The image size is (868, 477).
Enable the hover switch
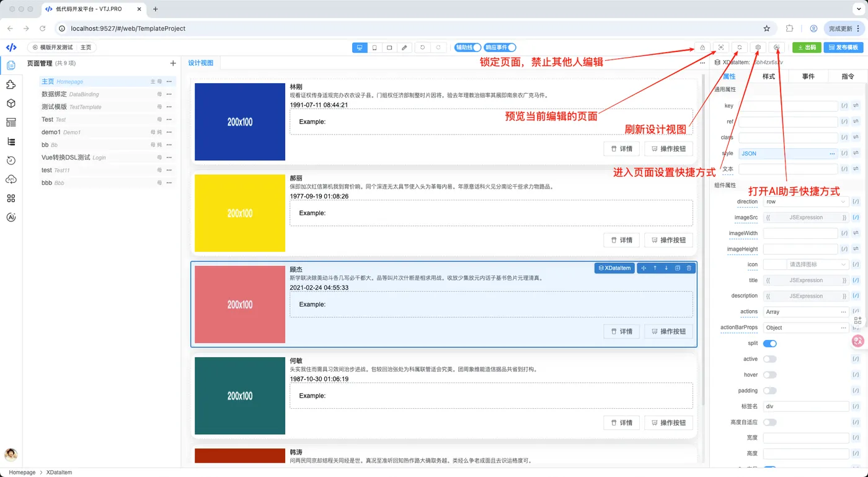click(x=769, y=375)
